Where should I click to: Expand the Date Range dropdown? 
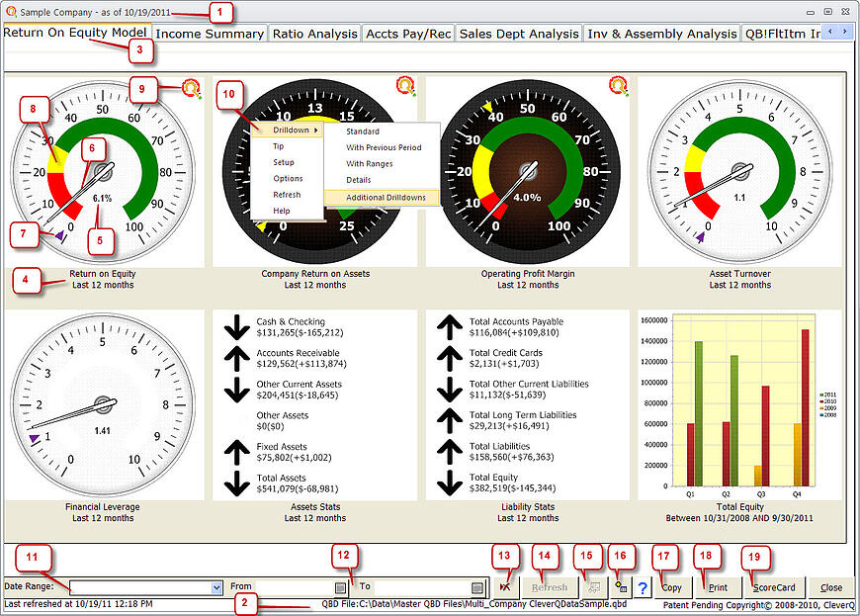point(216,587)
